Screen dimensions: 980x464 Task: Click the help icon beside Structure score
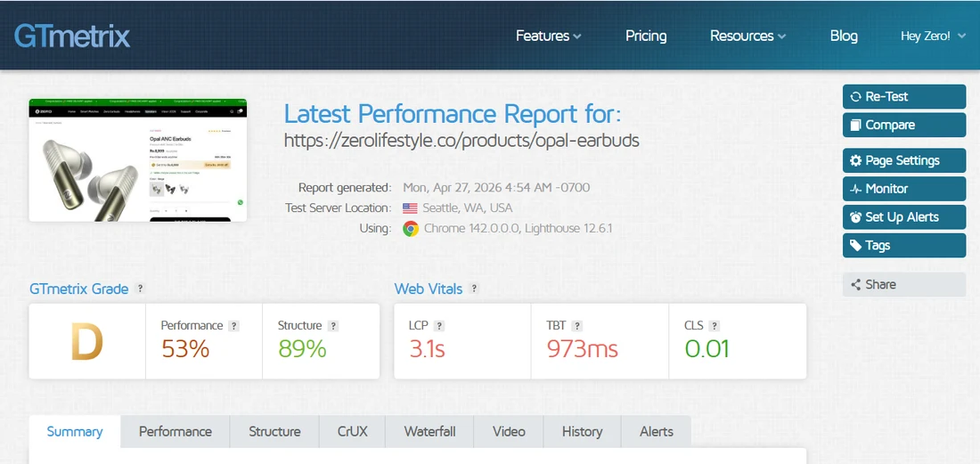point(333,326)
